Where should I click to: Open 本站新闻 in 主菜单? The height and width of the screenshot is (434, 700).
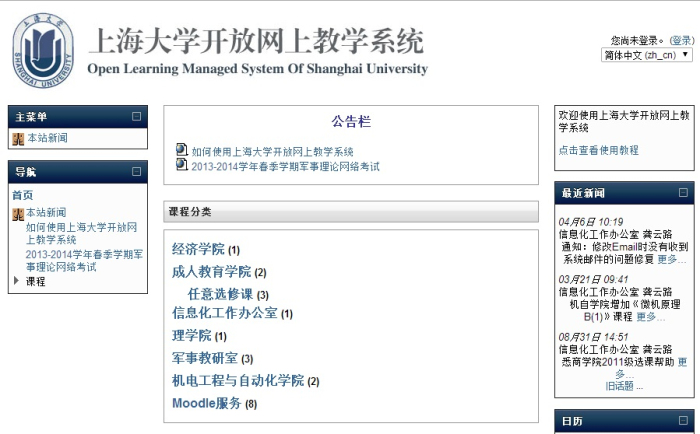click(x=47, y=138)
